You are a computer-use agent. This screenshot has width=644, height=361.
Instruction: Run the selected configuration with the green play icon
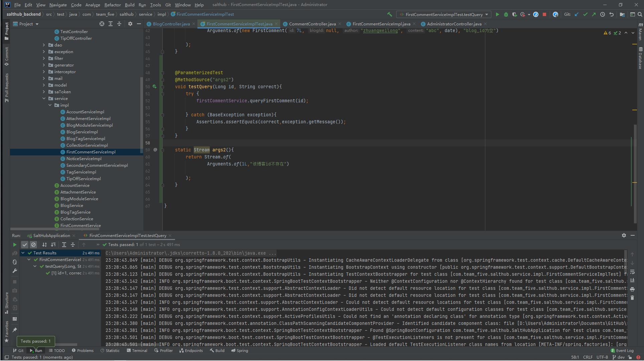(x=497, y=14)
